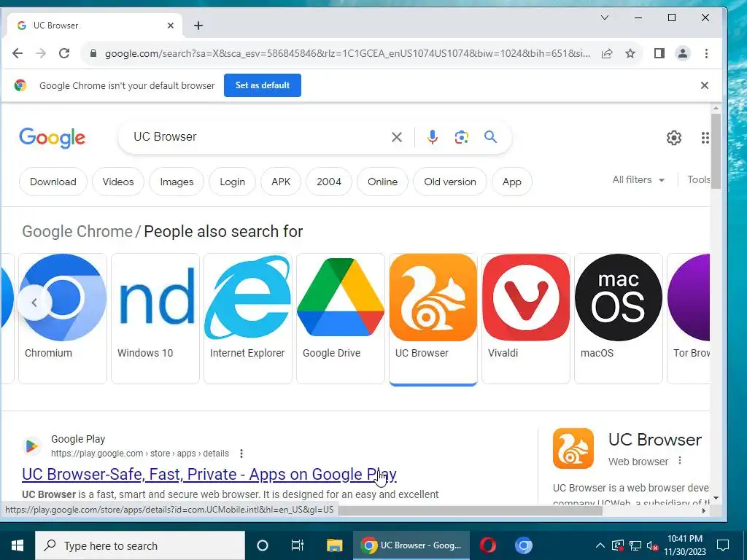The width and height of the screenshot is (747, 560).
Task: Open the Google Drive card
Action: (341, 318)
